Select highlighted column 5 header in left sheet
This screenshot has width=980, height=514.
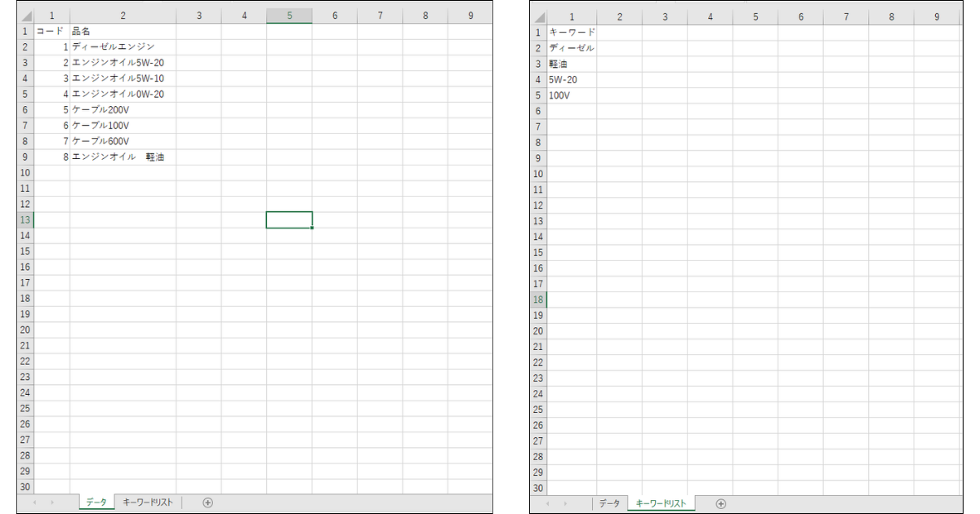(289, 16)
